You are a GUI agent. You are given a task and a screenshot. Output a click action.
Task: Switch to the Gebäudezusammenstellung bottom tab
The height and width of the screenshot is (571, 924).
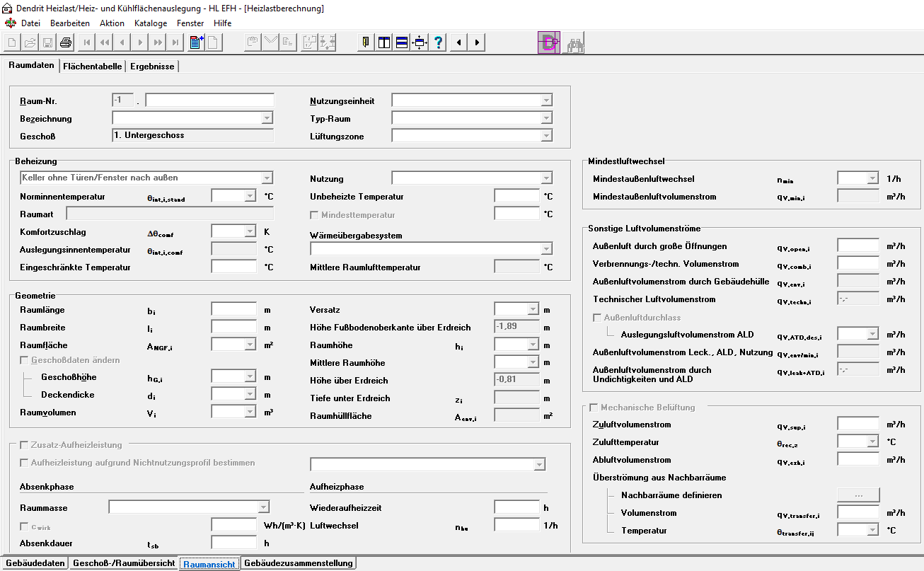pos(298,563)
